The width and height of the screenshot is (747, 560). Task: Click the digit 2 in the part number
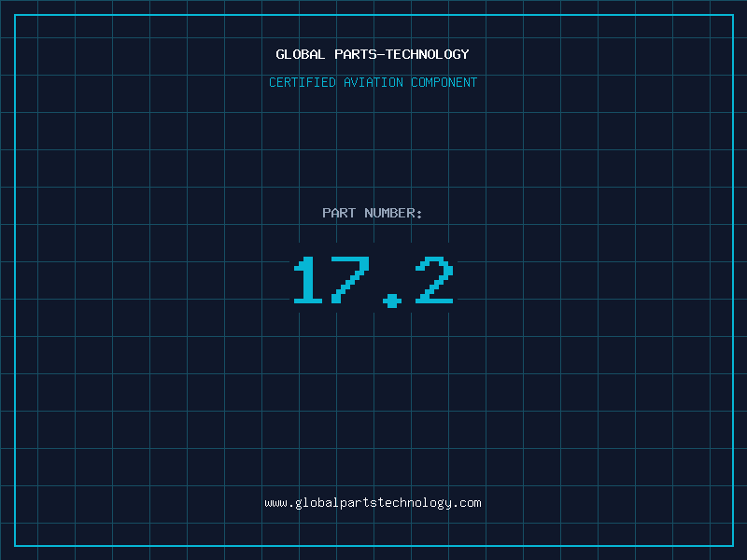point(434,281)
